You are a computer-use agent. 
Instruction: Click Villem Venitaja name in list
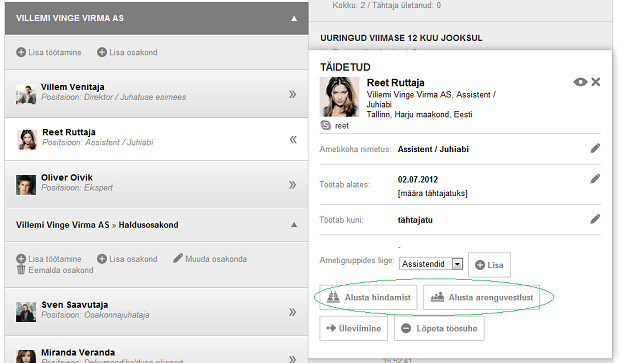coord(73,87)
